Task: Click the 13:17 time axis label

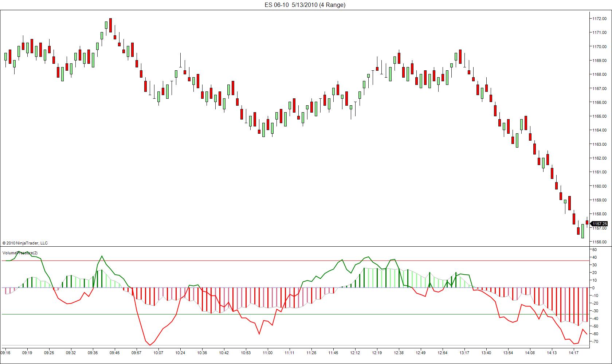Action: (x=464, y=353)
